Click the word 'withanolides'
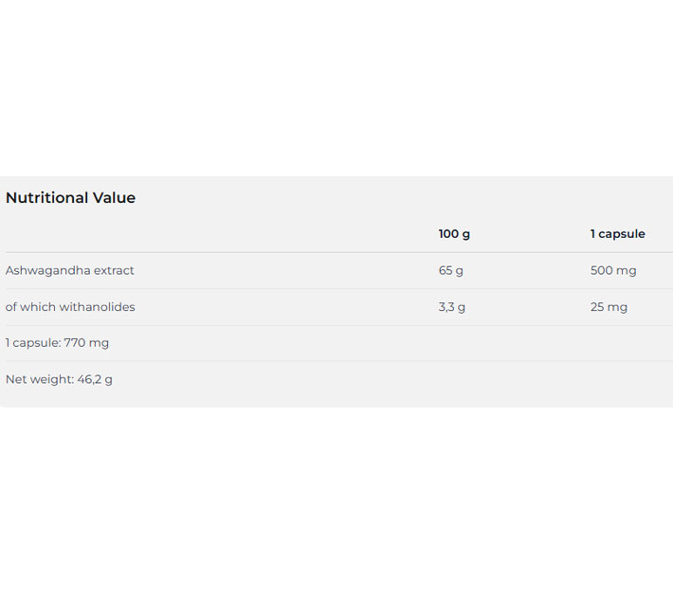The width and height of the screenshot is (673, 616). 98,307
